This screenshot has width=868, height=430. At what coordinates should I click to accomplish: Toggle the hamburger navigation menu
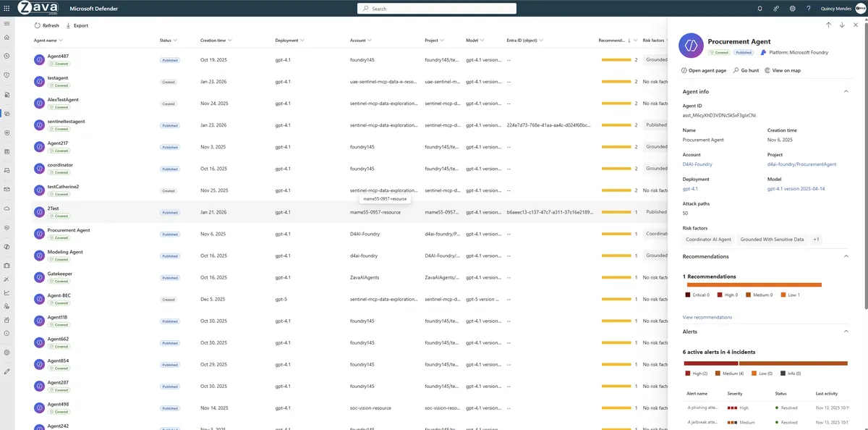click(x=7, y=25)
